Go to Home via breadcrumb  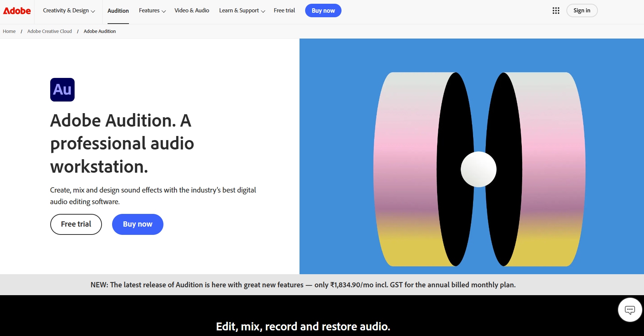[x=9, y=31]
